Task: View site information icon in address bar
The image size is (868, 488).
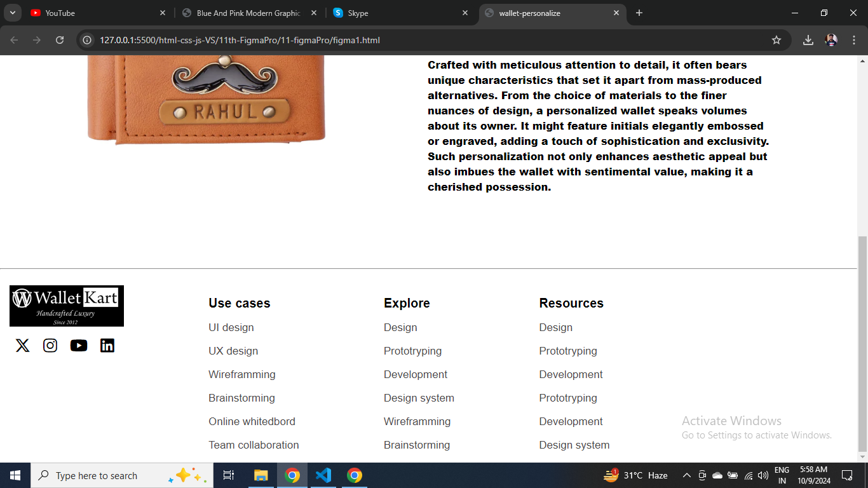Action: point(88,40)
